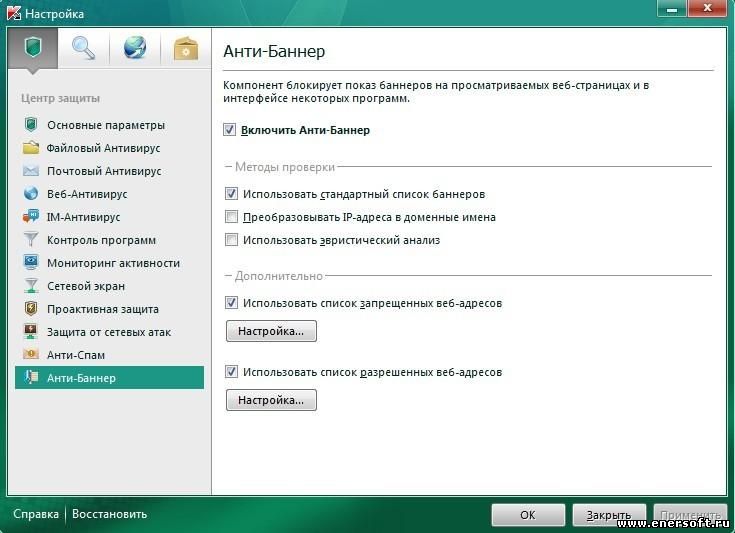735x533 pixels.
Task: Uncheck Включить Анти-Баннер checkbox
Action: point(229,129)
